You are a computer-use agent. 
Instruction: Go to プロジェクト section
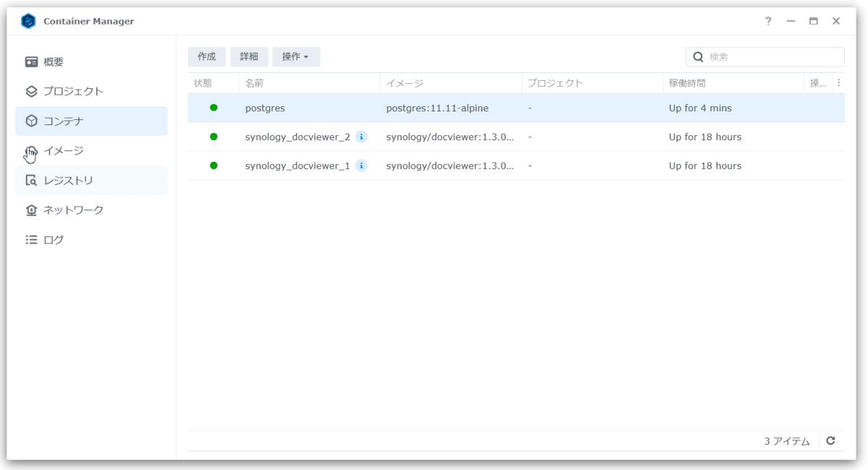tap(91, 92)
